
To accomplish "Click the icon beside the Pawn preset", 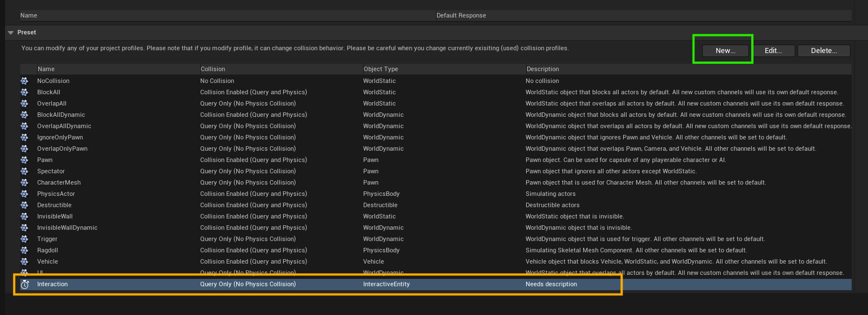I will (24, 160).
